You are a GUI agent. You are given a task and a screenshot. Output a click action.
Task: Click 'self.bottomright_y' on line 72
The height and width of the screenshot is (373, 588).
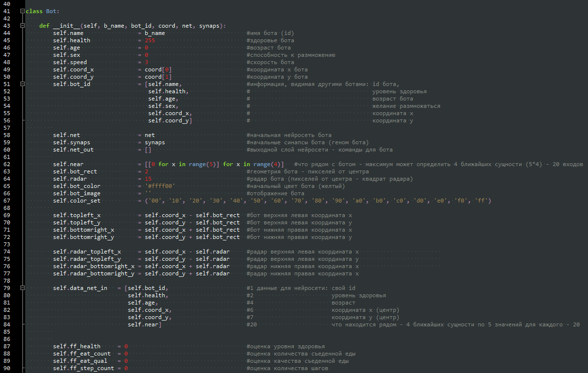click(84, 237)
